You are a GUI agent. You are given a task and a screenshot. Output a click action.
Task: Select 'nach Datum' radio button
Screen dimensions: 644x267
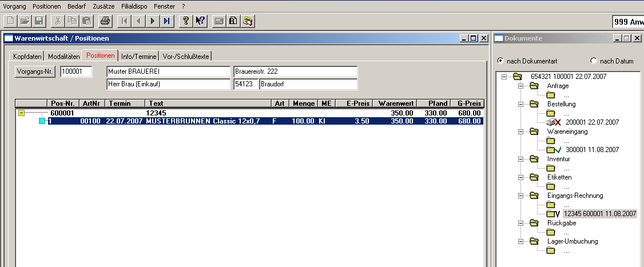[593, 61]
